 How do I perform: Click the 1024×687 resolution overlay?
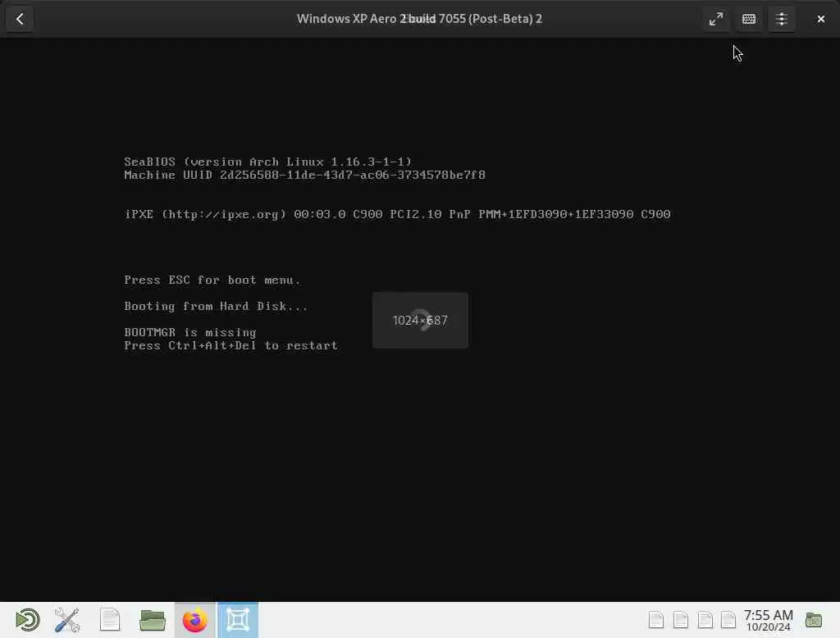pyautogui.click(x=420, y=321)
